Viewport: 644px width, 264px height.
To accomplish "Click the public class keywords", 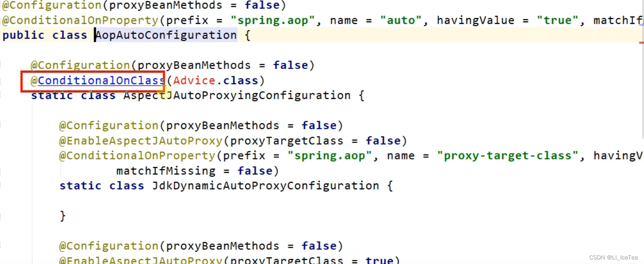I will (x=45, y=35).
